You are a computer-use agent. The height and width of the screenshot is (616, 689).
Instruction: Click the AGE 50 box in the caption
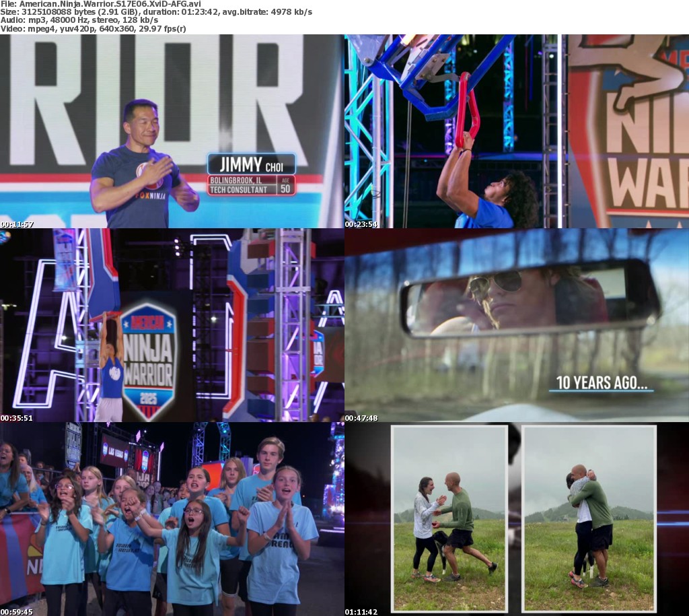285,186
